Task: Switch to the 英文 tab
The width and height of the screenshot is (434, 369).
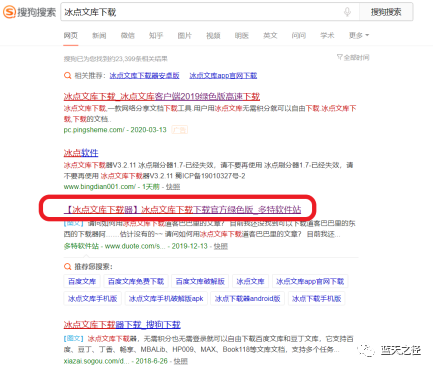Action: point(270,35)
